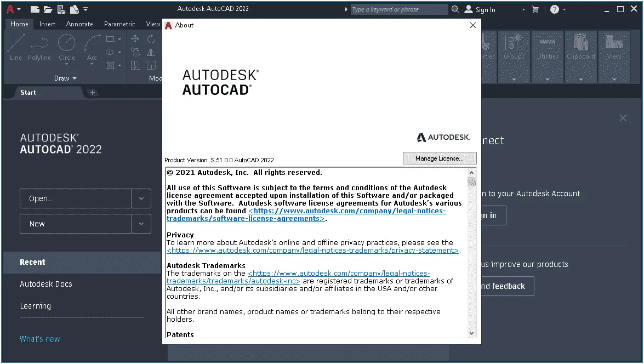644x364 pixels.
Task: Click the Help question mark icon
Action: pyautogui.click(x=555, y=9)
